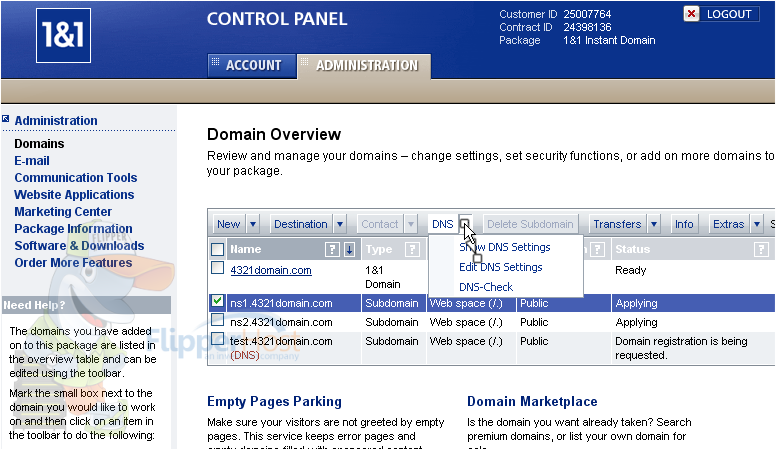
Task: Click the New toolbar button
Action: pyautogui.click(x=229, y=224)
